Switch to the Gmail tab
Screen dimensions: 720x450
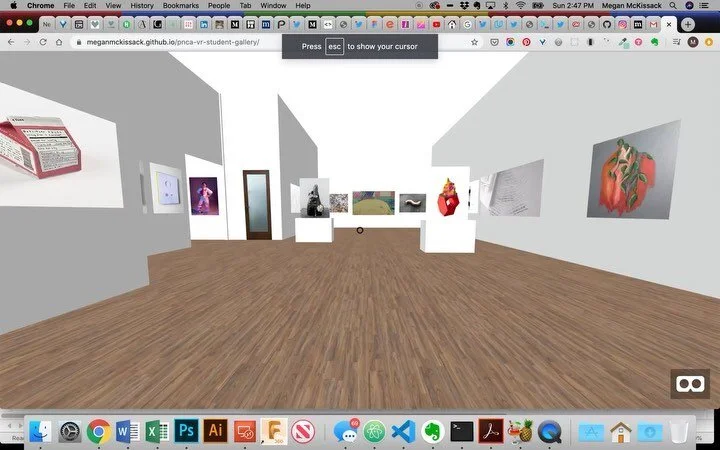(x=653, y=24)
